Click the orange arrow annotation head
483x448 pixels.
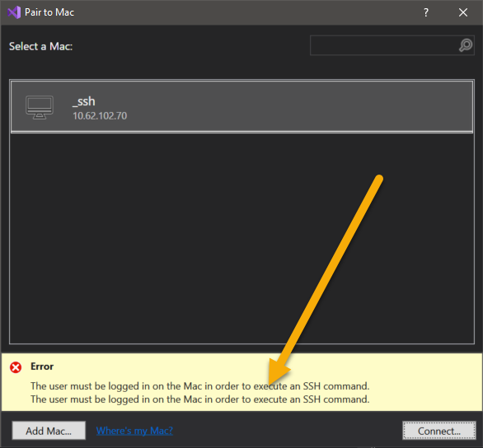[x=277, y=372]
